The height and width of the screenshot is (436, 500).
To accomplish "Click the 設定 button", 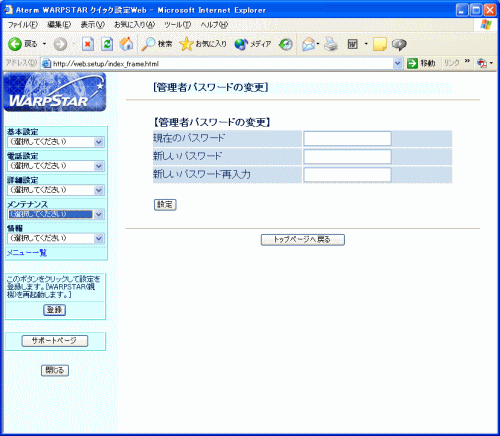I will pos(165,205).
